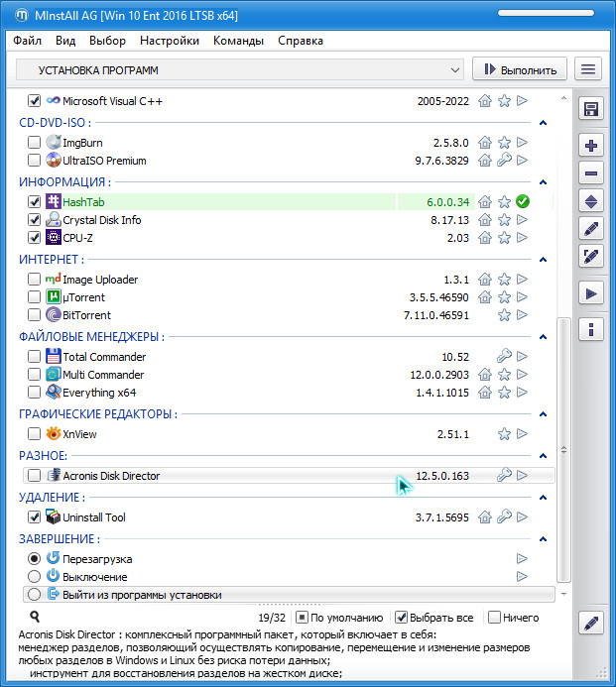Open the УСТАНОВКА ПРОГРАММ dropdown
Viewport: 616px width, 687px height.
pos(240,70)
